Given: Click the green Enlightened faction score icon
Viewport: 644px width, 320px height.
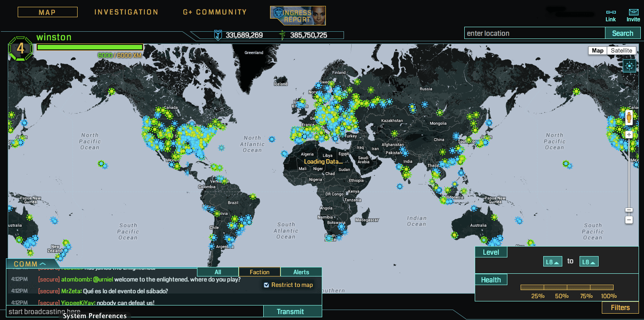Looking at the screenshot, I should (283, 35).
